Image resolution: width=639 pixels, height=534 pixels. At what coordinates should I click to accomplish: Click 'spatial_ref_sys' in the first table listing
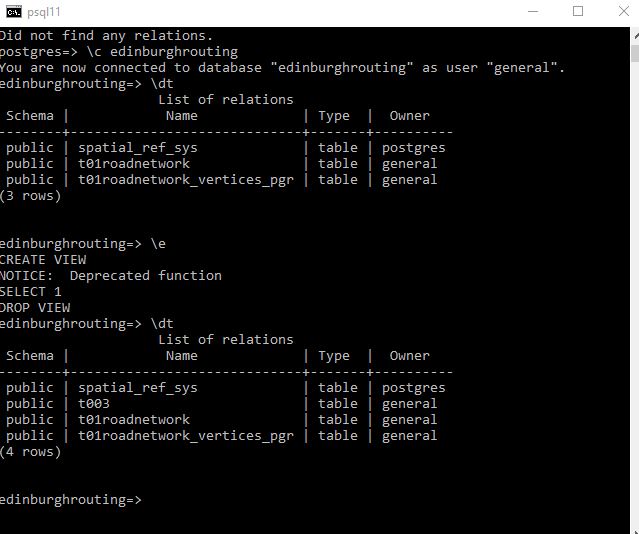point(138,148)
